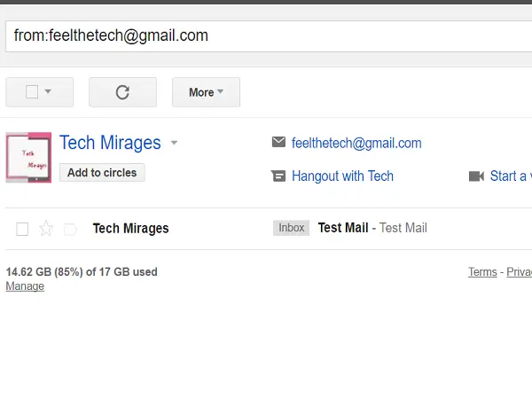
Task: Open the Manage storage link
Action: [x=25, y=286]
